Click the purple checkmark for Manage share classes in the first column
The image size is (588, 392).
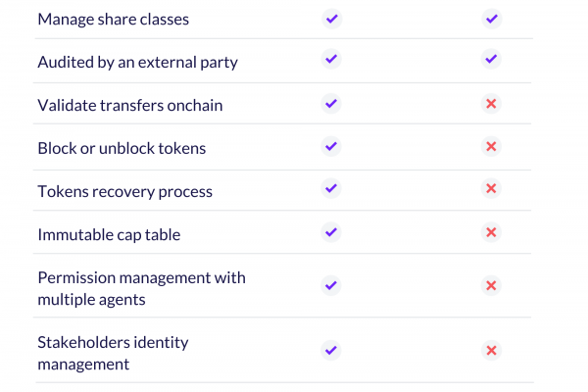pyautogui.click(x=332, y=19)
